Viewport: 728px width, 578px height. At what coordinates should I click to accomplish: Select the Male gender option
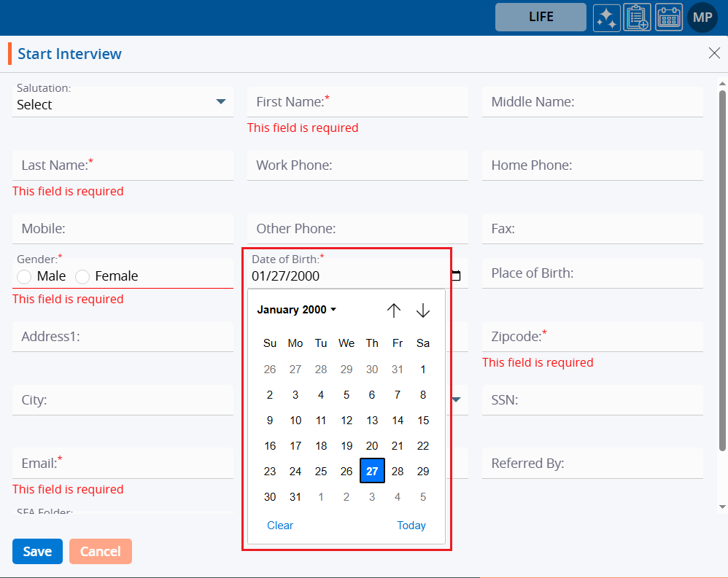(24, 277)
